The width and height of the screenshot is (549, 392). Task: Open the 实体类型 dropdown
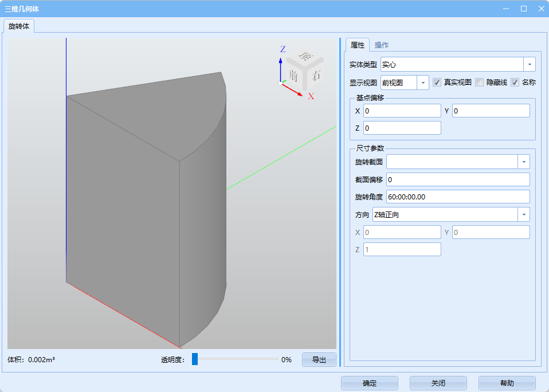click(x=529, y=64)
